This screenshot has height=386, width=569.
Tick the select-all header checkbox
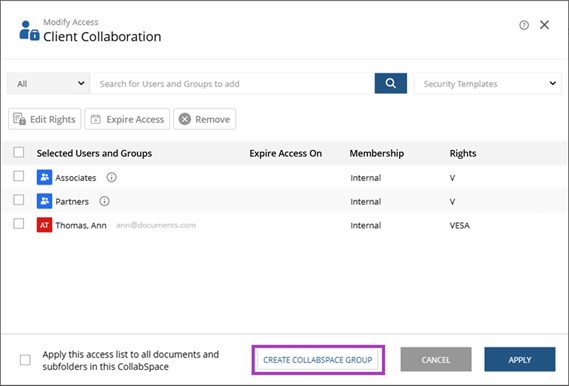click(19, 152)
